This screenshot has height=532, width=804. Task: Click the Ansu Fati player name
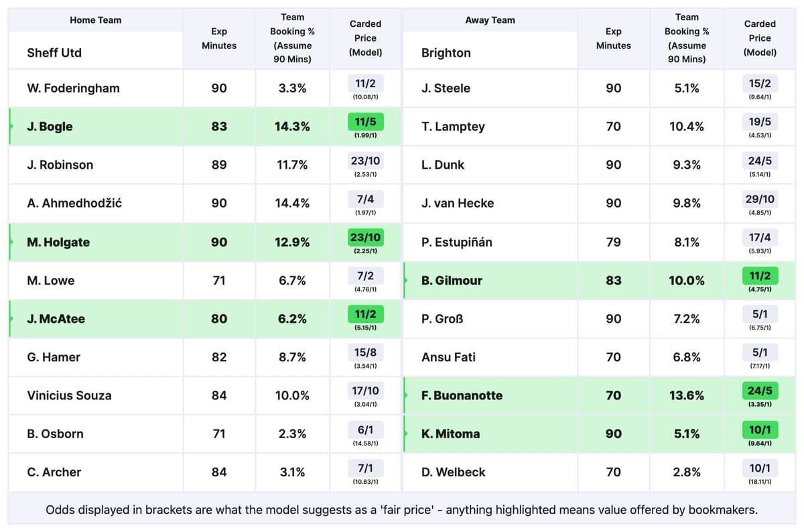(x=448, y=357)
